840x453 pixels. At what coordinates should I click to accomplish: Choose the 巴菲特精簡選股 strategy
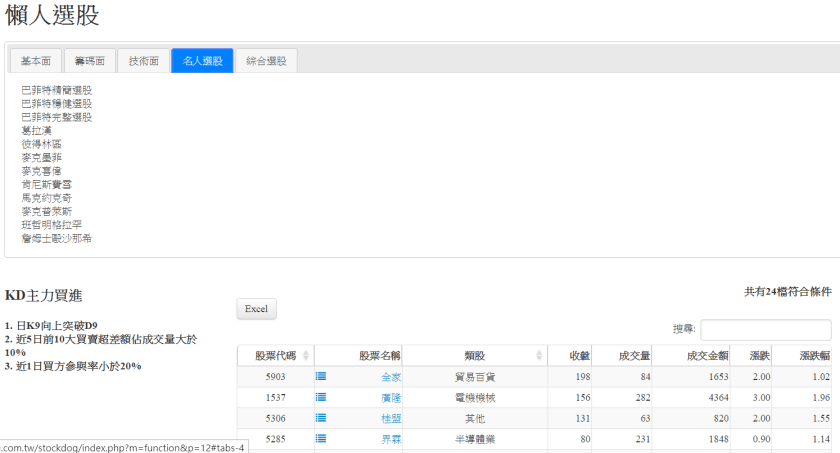click(56, 90)
